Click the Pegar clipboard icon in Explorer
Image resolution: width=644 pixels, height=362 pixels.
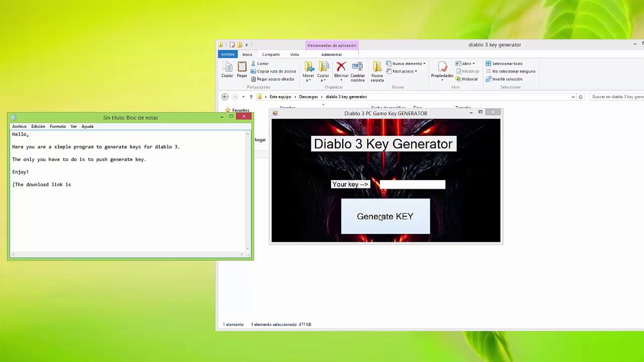click(242, 69)
